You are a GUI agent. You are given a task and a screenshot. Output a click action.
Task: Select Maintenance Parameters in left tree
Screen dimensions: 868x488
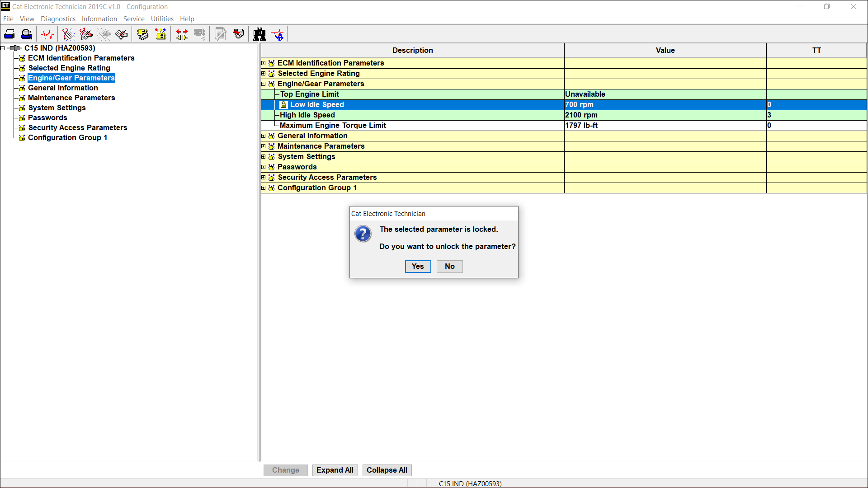point(71,98)
